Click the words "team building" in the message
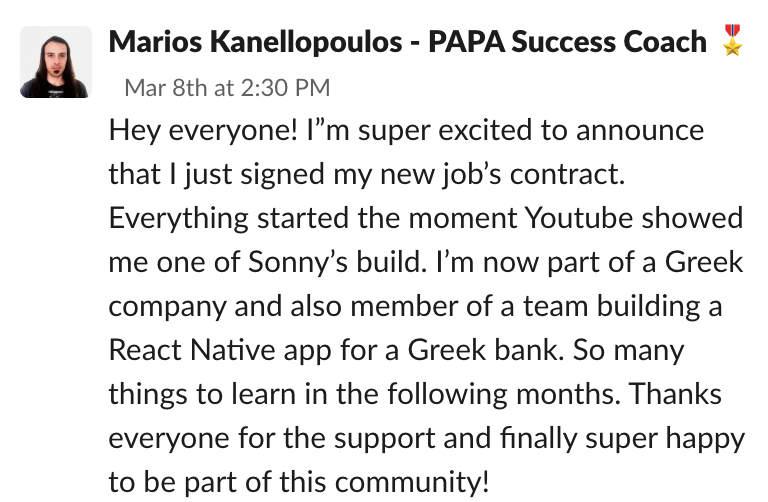768x502 pixels. click(x=615, y=307)
